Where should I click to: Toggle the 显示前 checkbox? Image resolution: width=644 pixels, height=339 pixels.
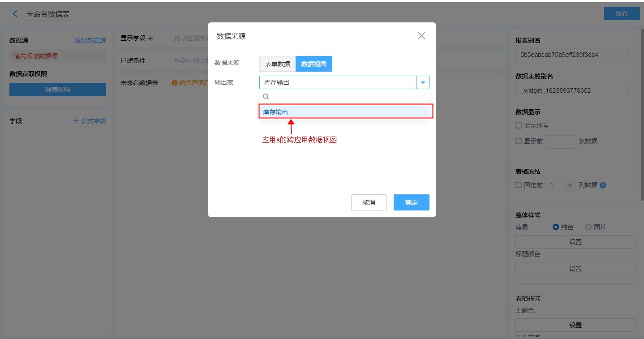[x=519, y=141]
